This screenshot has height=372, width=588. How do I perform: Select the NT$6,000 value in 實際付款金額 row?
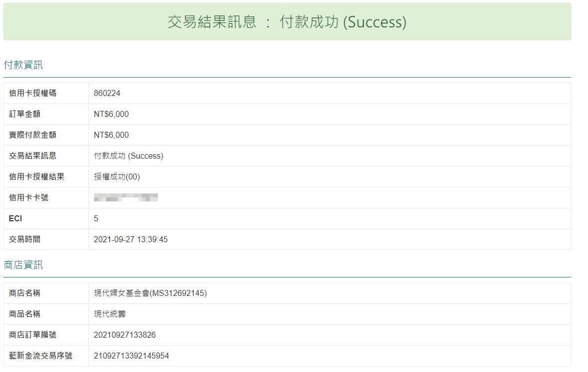(111, 135)
